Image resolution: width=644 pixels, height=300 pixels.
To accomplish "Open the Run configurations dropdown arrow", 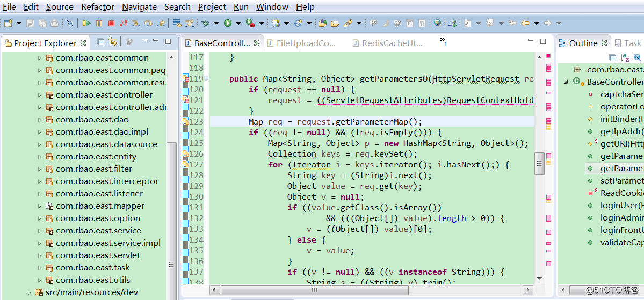I will click(238, 24).
